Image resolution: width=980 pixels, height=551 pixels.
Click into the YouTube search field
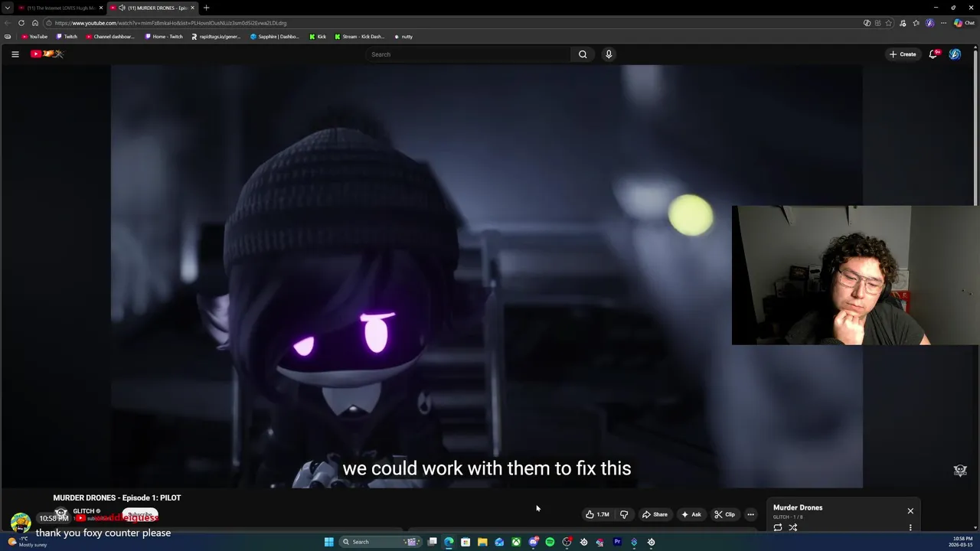(469, 54)
